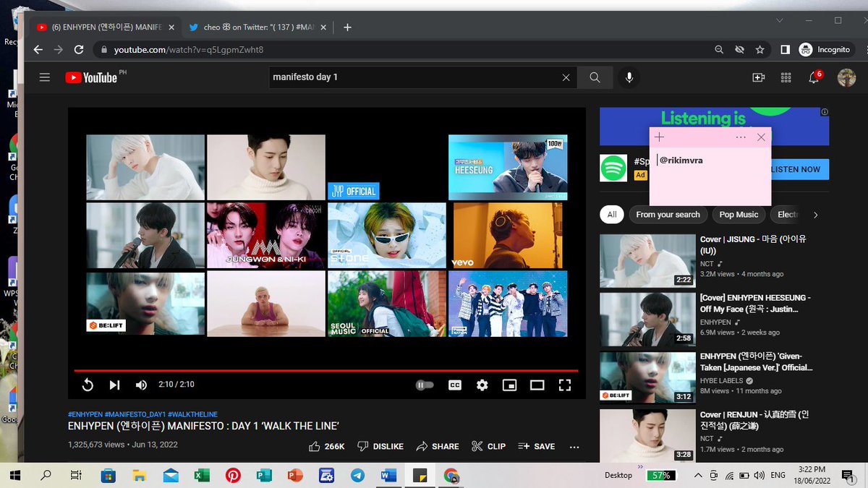
Task: Mute the video volume
Action: (x=141, y=385)
